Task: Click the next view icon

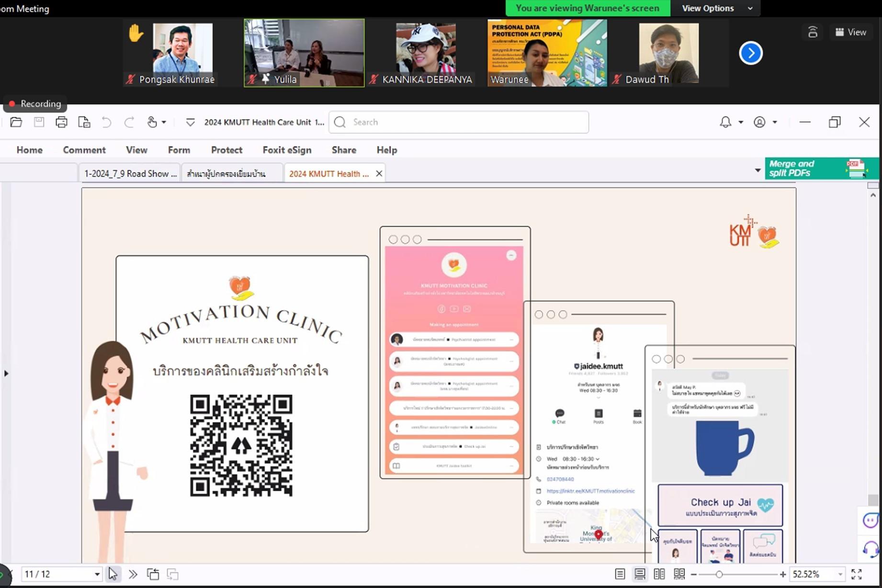Action: [172, 574]
